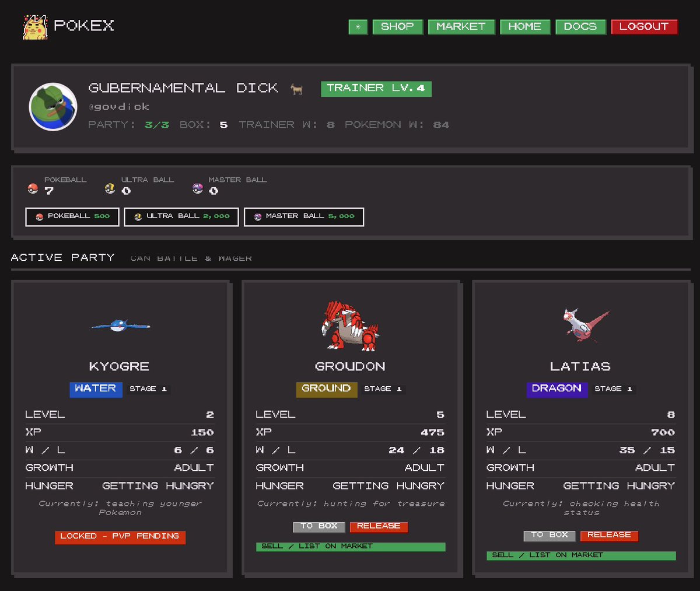
Task: Click Latias's 'checking health status' text
Action: pos(581,508)
